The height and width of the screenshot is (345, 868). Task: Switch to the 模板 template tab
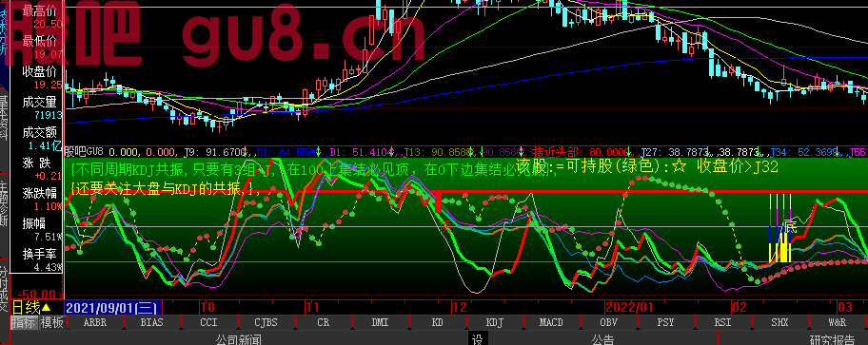pyautogui.click(x=52, y=322)
